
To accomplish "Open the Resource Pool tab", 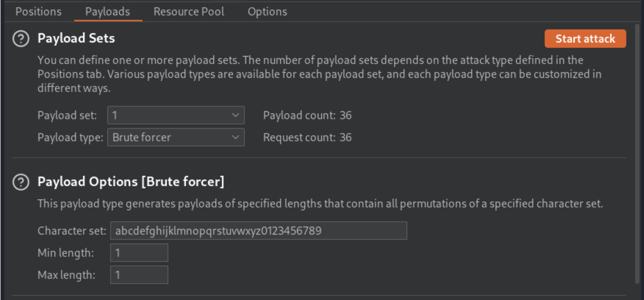I will [189, 12].
